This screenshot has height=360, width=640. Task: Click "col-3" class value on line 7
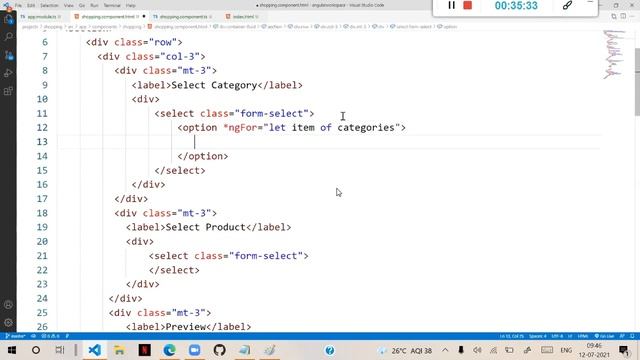tap(180, 57)
